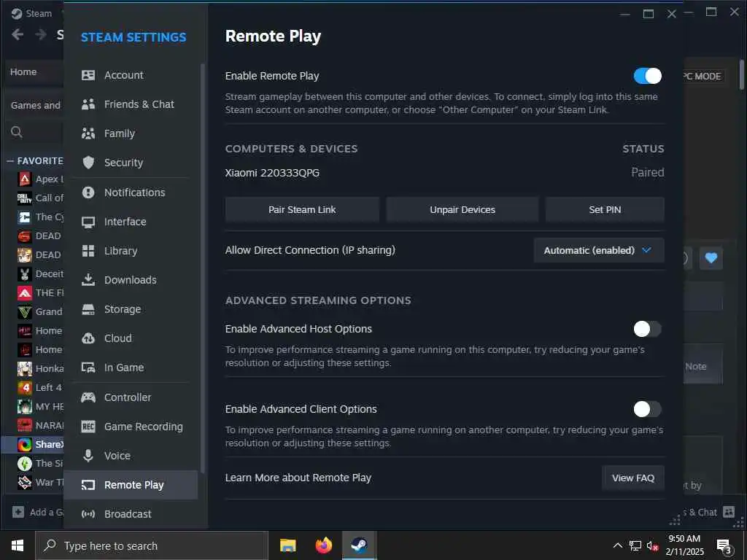Open the Downloads arrow icon

coord(88,280)
